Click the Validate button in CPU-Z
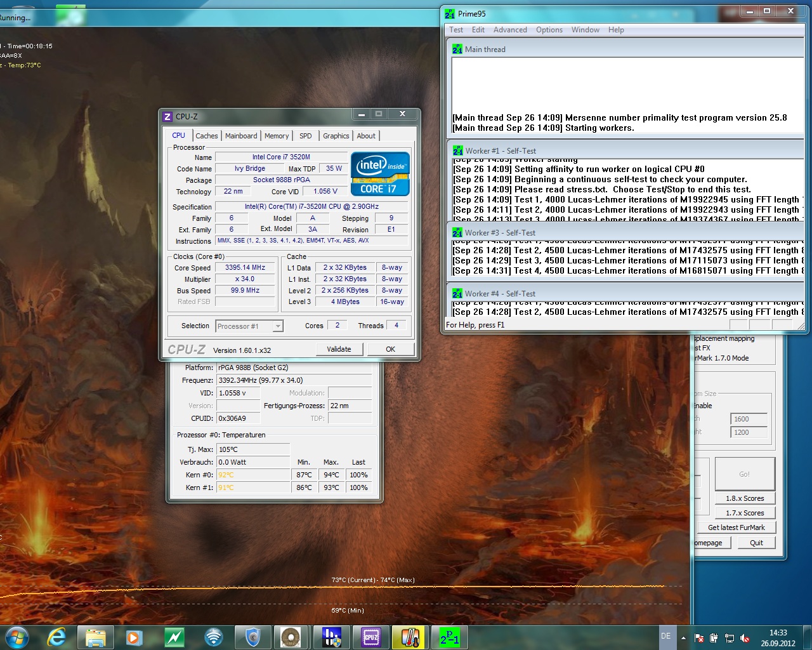Viewport: 812px width, 650px height. tap(339, 349)
